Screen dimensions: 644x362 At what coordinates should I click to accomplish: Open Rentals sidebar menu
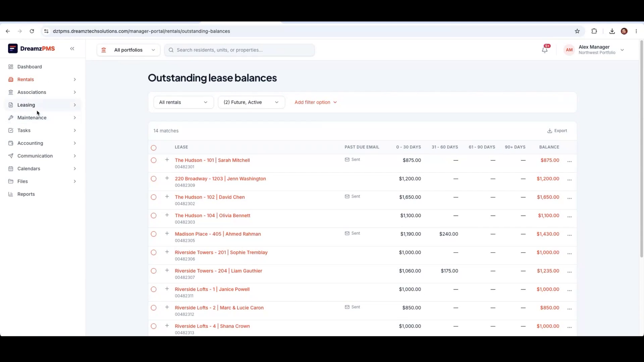(42, 79)
